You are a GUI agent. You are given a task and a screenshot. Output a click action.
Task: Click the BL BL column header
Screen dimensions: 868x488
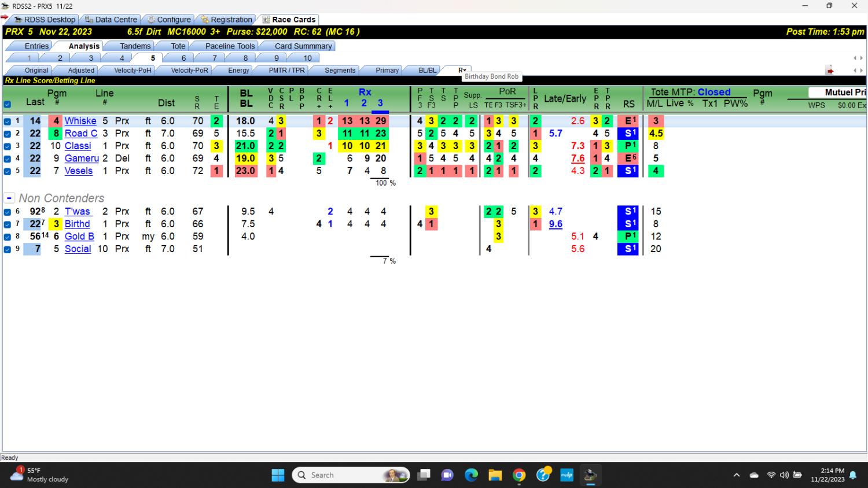(x=246, y=98)
